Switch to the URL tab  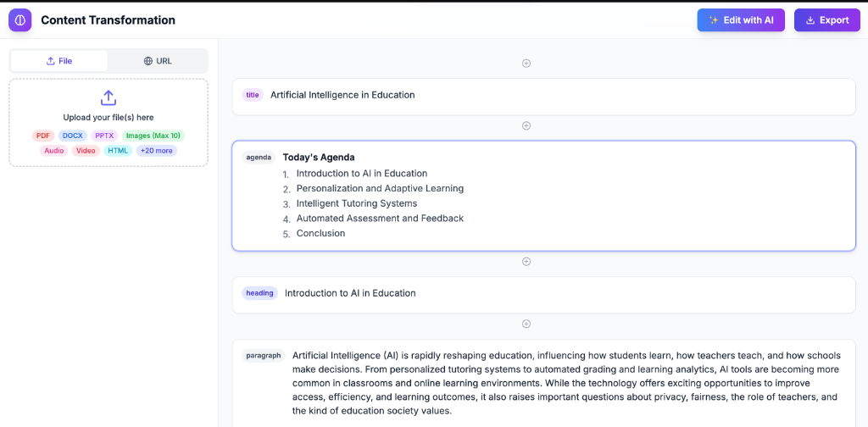click(158, 61)
